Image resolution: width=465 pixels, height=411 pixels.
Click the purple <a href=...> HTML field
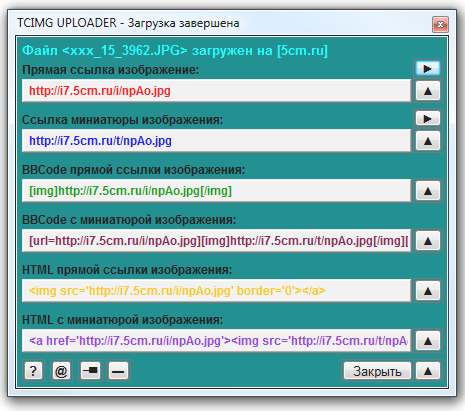tap(216, 341)
